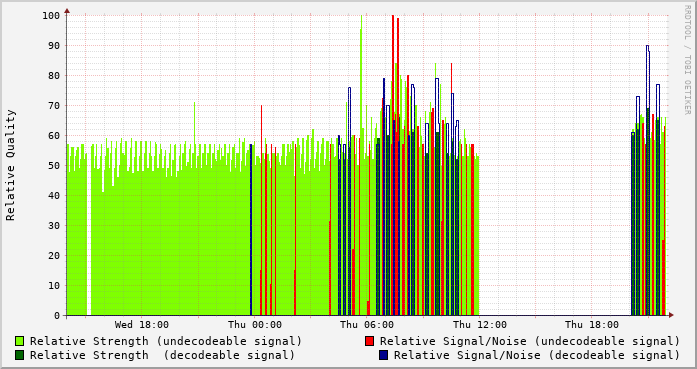Click the 50 value on the Y axis

point(54,166)
